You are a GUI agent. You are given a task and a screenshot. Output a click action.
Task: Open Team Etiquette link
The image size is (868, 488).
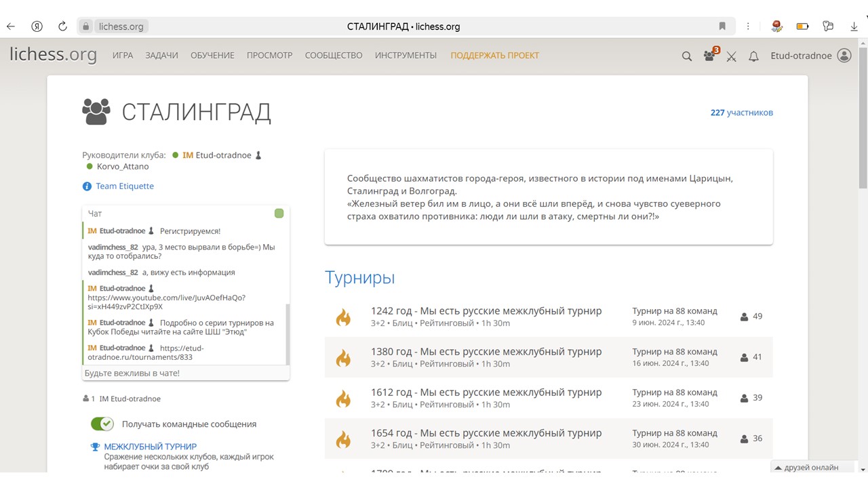tap(125, 186)
